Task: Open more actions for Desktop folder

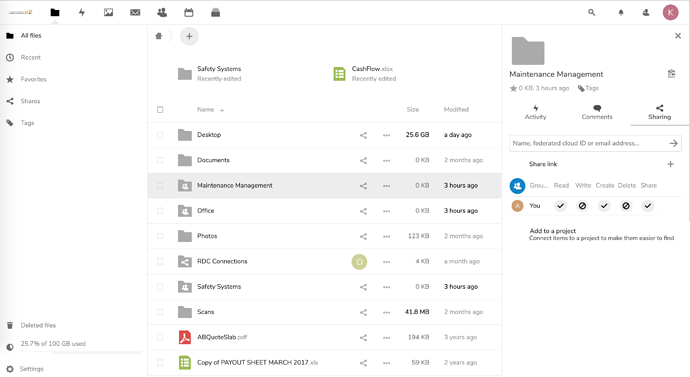Action: tap(386, 135)
